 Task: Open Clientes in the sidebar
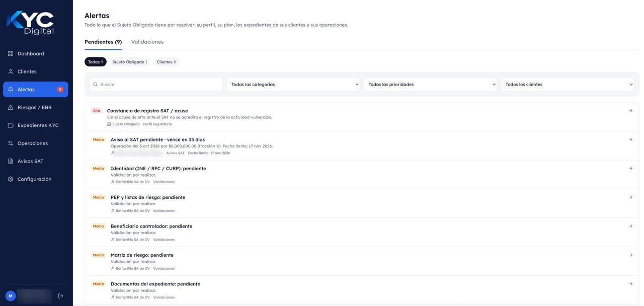click(x=35, y=71)
